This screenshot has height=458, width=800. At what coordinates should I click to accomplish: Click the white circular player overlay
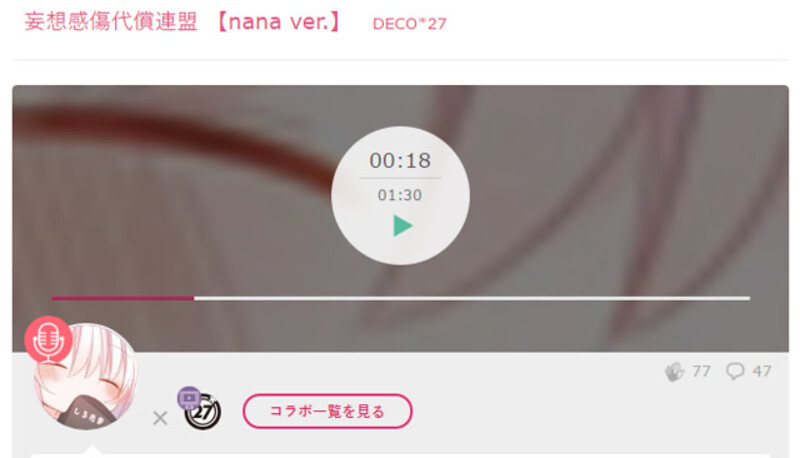click(x=400, y=195)
